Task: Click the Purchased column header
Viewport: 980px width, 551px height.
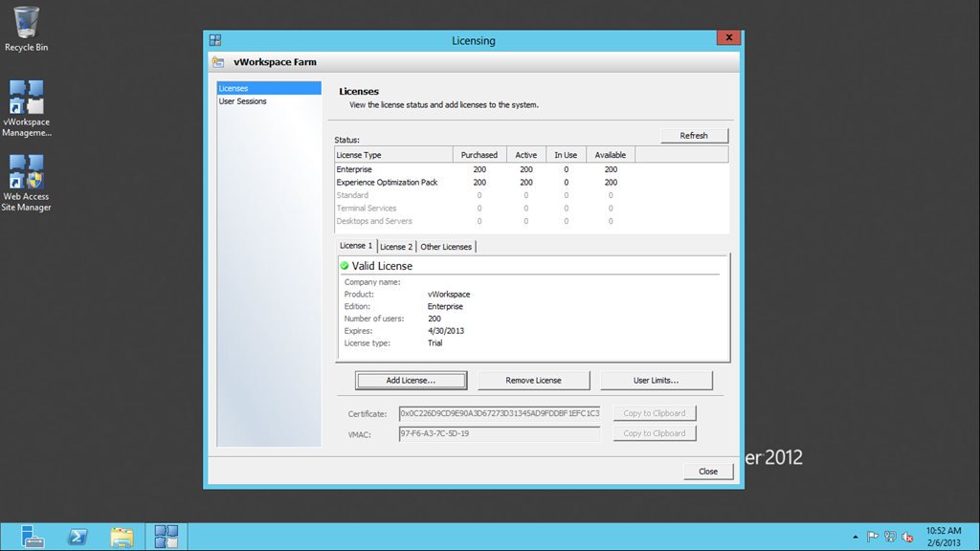Action: tap(479, 155)
